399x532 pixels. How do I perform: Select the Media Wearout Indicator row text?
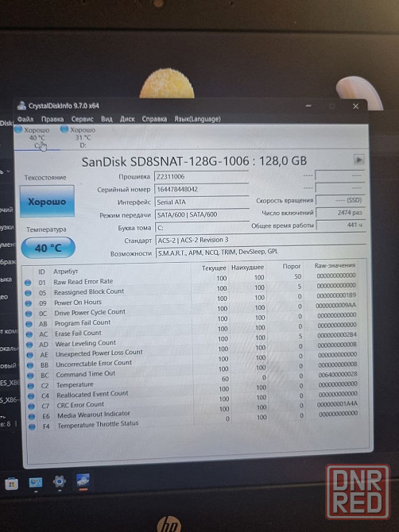pyautogui.click(x=94, y=414)
